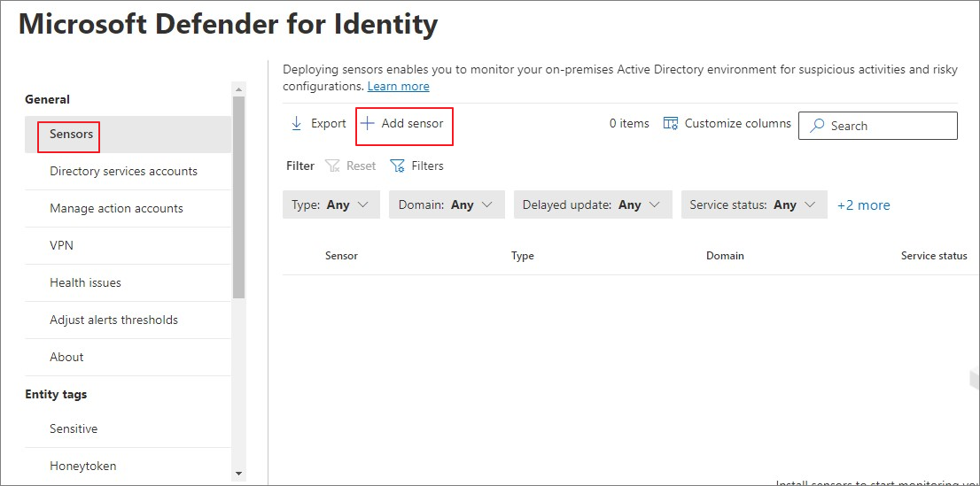Open the About page
The width and height of the screenshot is (980, 486).
[128, 358]
